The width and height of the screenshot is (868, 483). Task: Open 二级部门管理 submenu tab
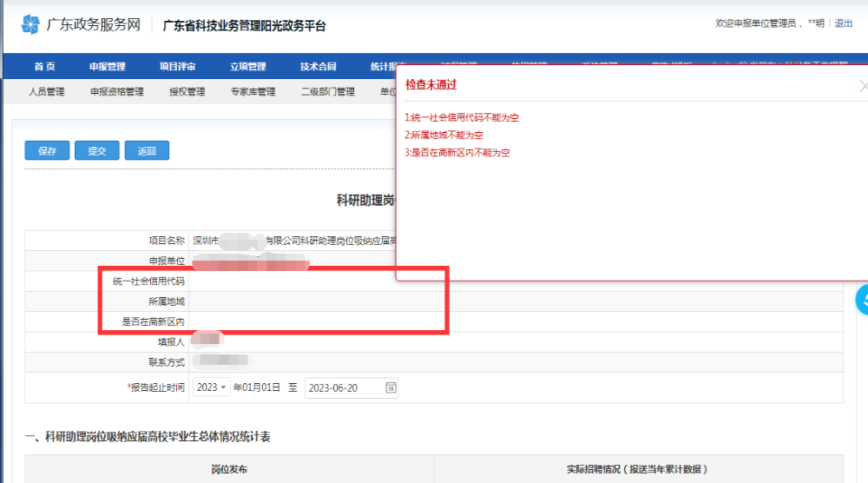click(327, 92)
